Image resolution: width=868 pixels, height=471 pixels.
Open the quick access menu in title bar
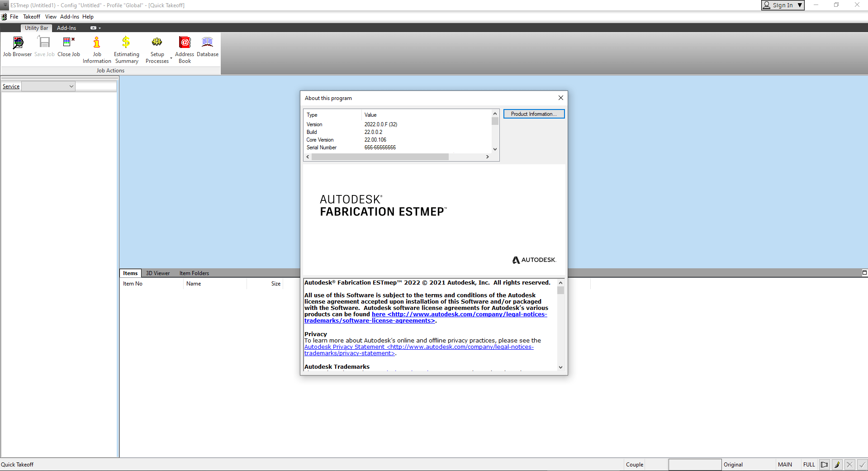[x=5, y=5]
